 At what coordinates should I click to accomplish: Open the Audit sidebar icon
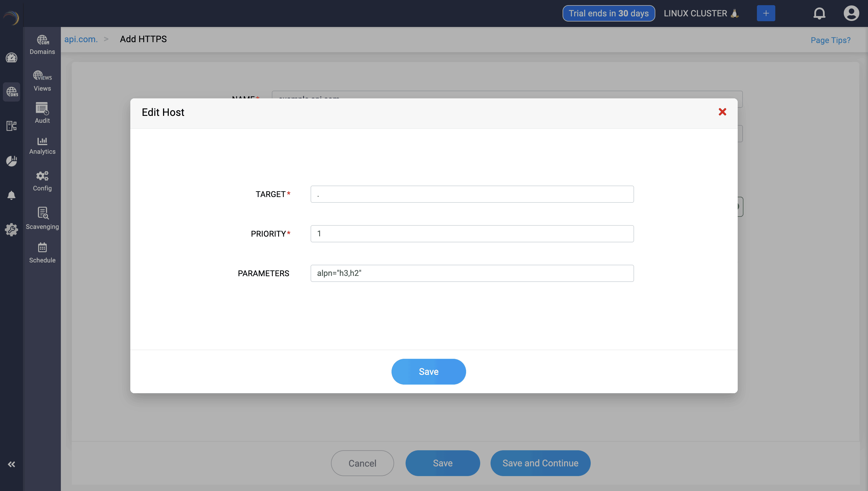click(x=42, y=113)
